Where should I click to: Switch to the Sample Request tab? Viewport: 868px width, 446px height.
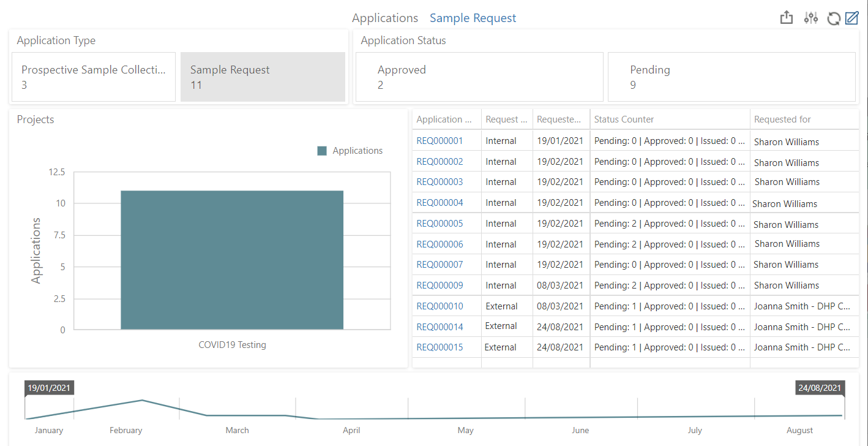pyautogui.click(x=473, y=18)
